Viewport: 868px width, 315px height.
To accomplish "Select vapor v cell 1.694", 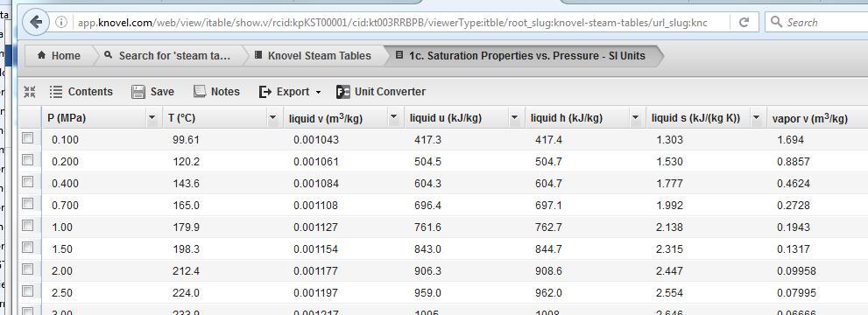I will (791, 140).
